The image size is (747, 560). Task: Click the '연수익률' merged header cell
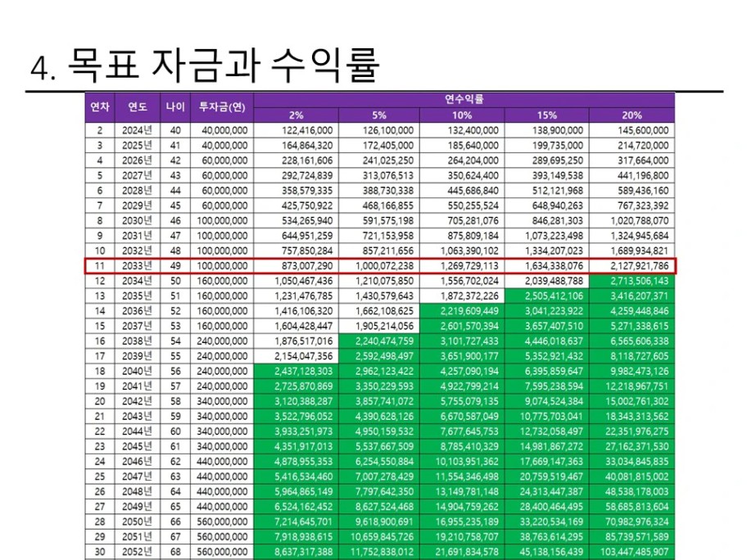[464, 100]
